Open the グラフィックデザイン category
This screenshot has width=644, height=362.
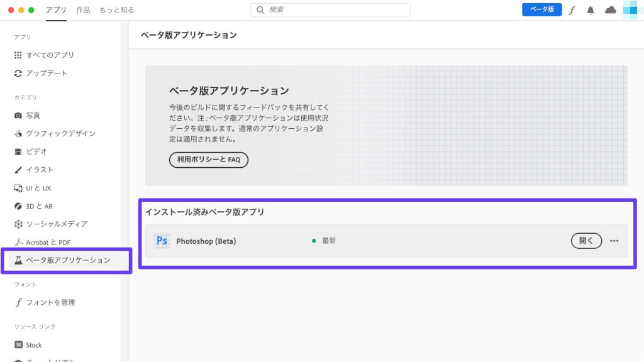pos(62,134)
